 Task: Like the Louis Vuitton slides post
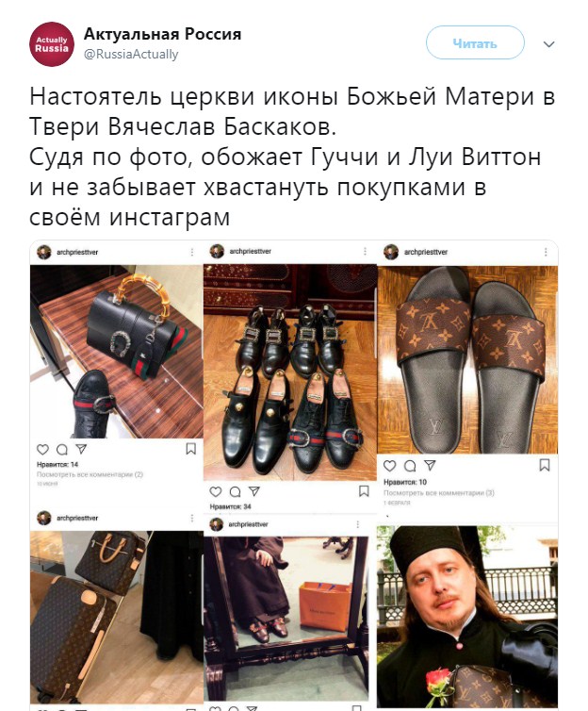[x=389, y=466]
